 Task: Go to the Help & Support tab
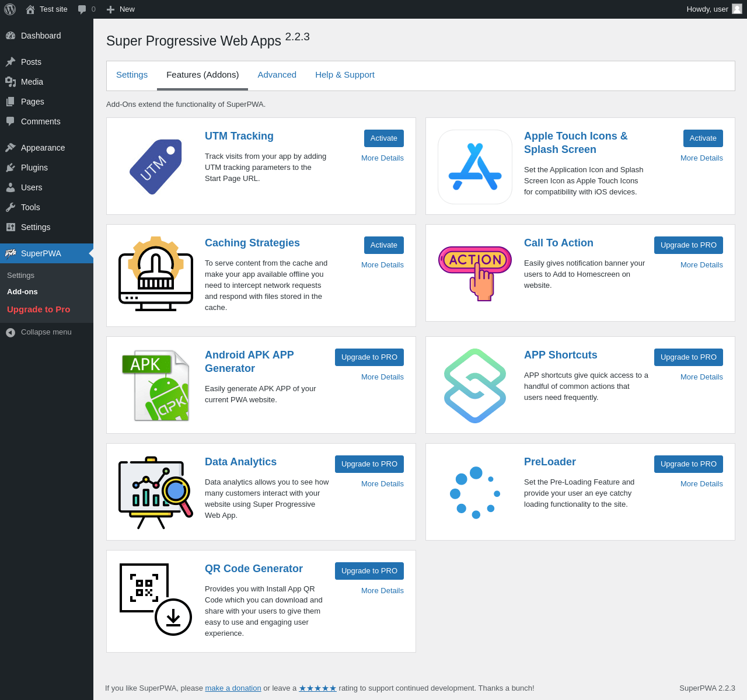(x=345, y=75)
